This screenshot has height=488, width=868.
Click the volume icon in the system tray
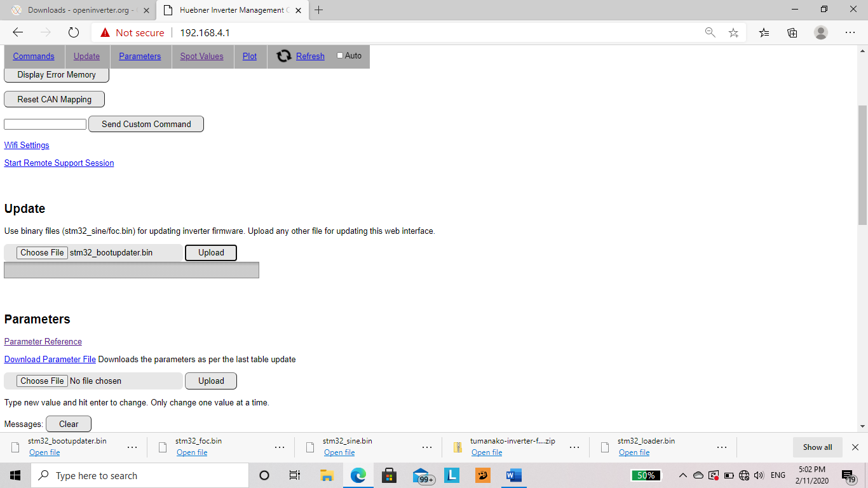(759, 475)
